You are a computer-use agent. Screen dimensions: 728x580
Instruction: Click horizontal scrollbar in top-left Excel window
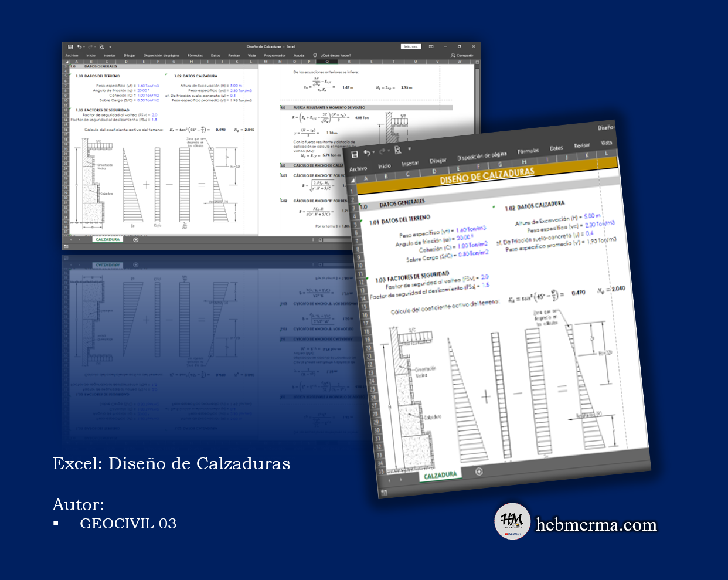334,240
